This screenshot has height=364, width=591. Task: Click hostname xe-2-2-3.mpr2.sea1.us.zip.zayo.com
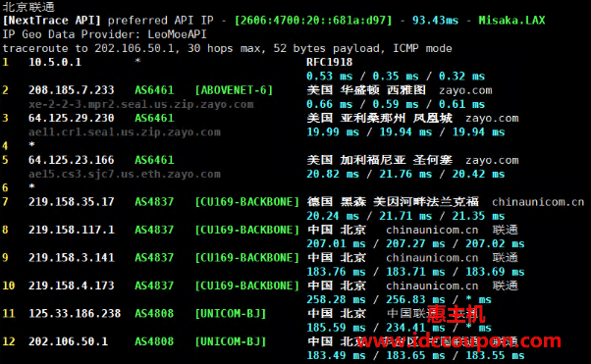(141, 104)
